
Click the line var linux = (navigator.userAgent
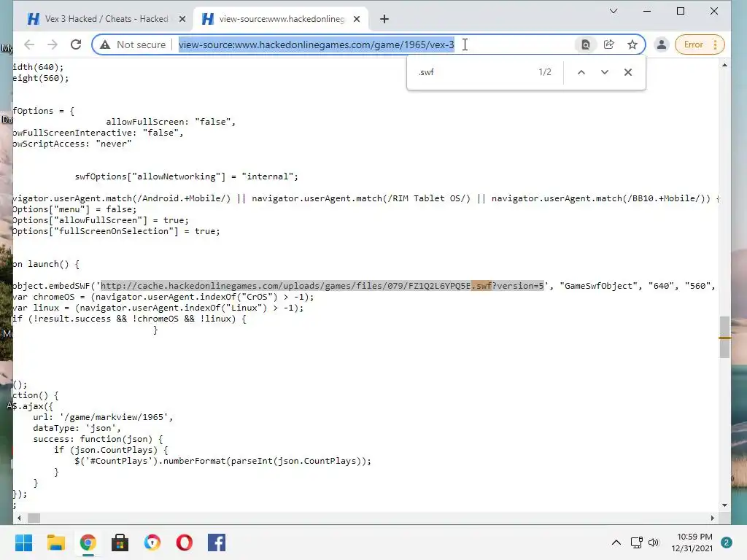[158, 308]
